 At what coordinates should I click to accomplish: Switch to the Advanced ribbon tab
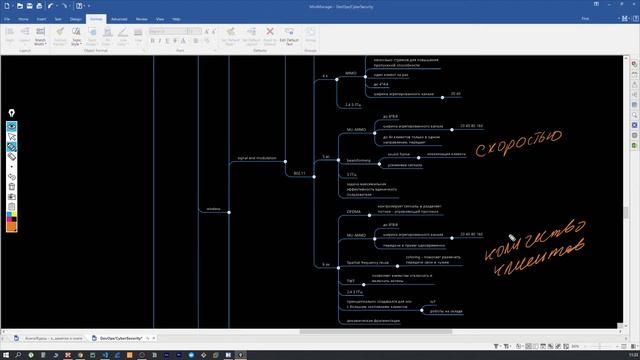[119, 19]
